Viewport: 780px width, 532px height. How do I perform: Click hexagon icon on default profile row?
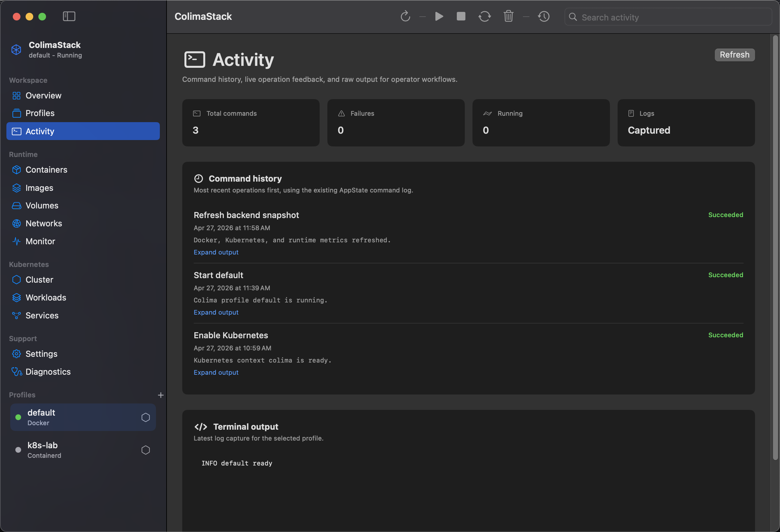coord(146,418)
